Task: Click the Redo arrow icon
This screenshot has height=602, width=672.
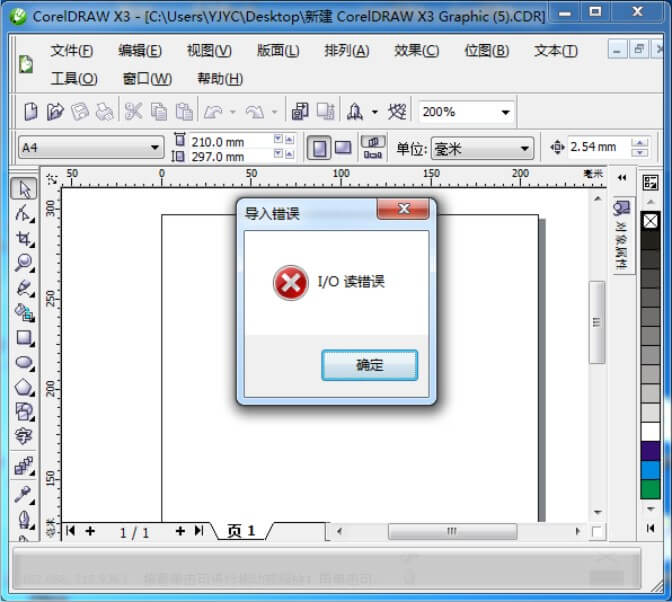Action: pyautogui.click(x=255, y=112)
